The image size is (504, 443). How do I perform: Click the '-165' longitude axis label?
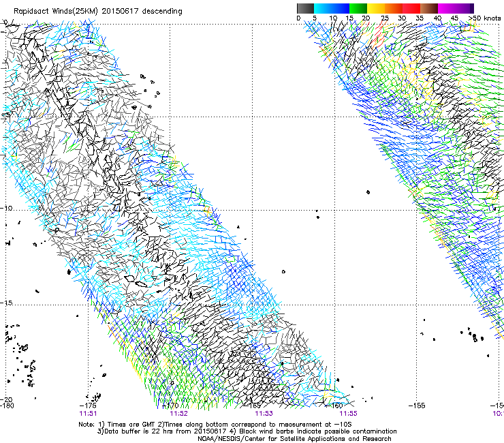click(x=253, y=406)
